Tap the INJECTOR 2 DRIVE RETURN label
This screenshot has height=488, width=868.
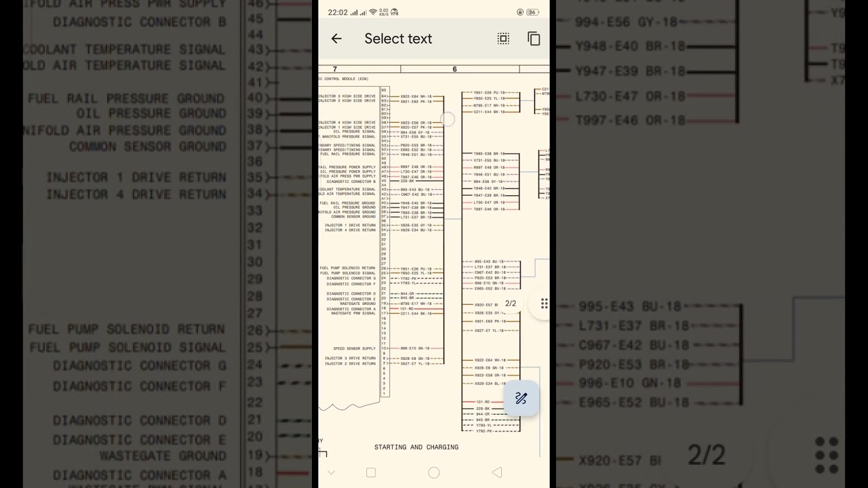point(350,363)
